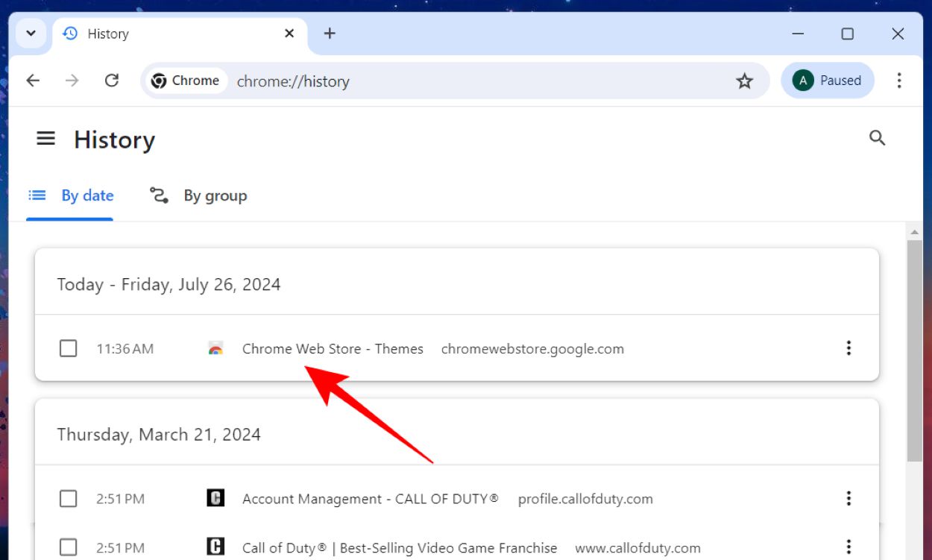The width and height of the screenshot is (932, 560).
Task: Select the checkbox beside Chrome Web Store entry
Action: (68, 348)
